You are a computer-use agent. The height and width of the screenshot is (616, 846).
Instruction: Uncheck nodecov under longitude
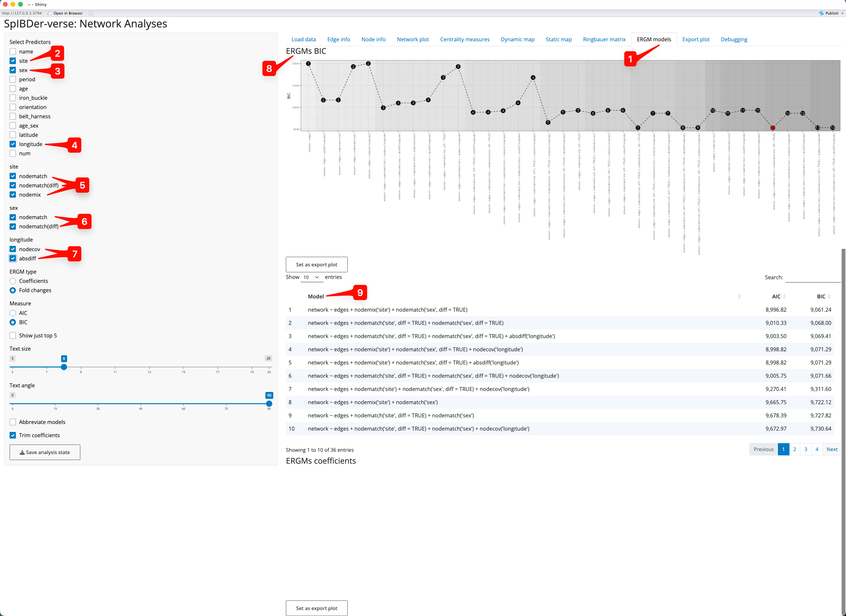(x=13, y=249)
